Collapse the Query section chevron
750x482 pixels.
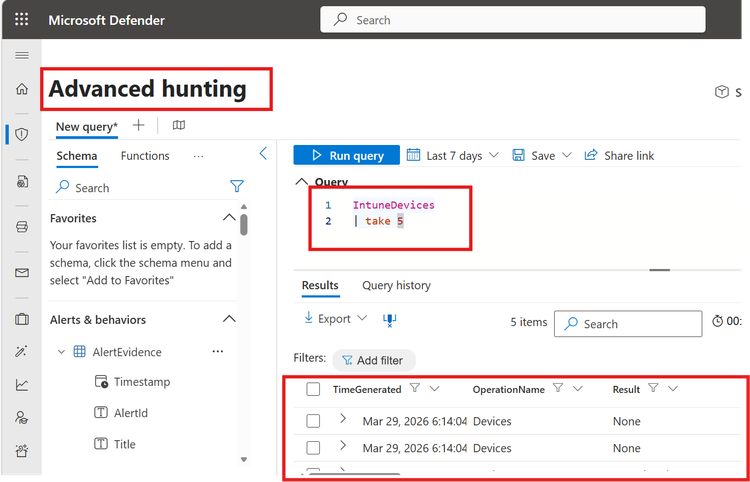click(x=301, y=181)
